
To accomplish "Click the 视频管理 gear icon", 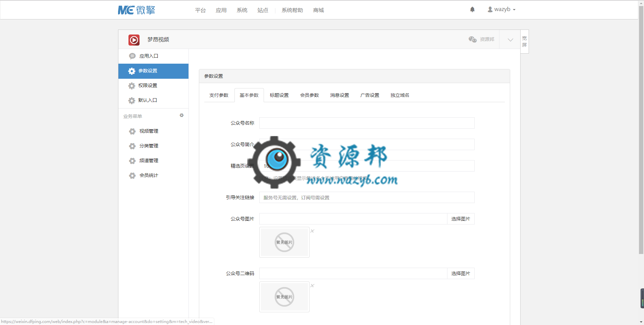I will click(132, 131).
